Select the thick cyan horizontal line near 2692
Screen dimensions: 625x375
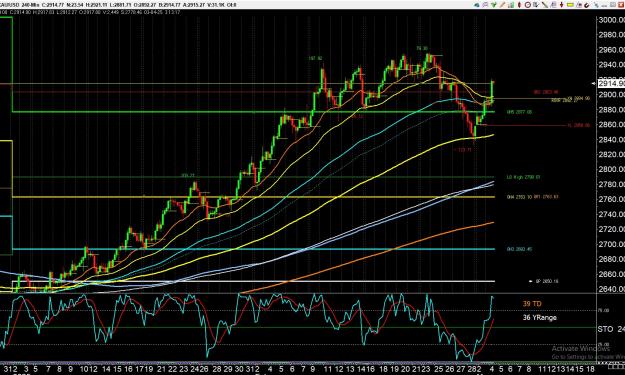click(255, 249)
